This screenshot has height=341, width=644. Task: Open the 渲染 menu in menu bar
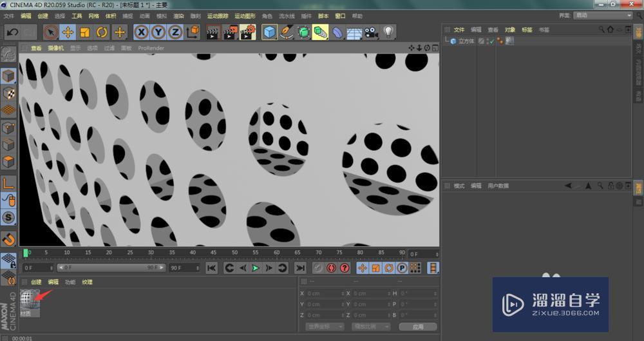[x=178, y=15]
